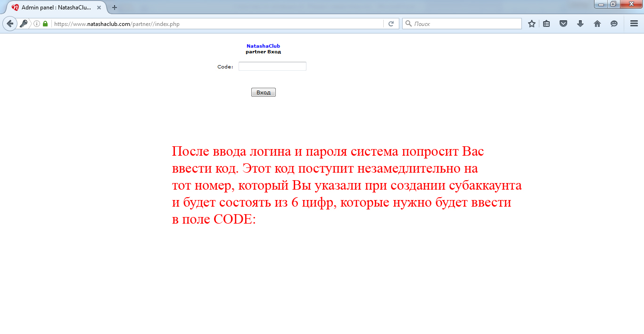Save the page to Pocket via its icon
644x334 pixels.
pyautogui.click(x=563, y=24)
